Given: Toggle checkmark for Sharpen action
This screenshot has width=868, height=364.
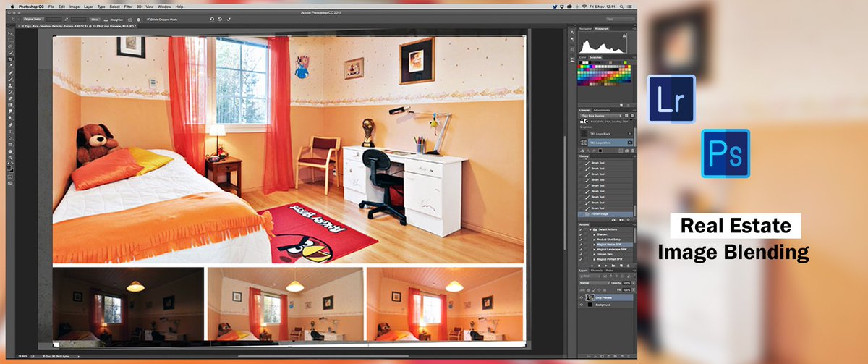Looking at the screenshot, I should coord(581,234).
